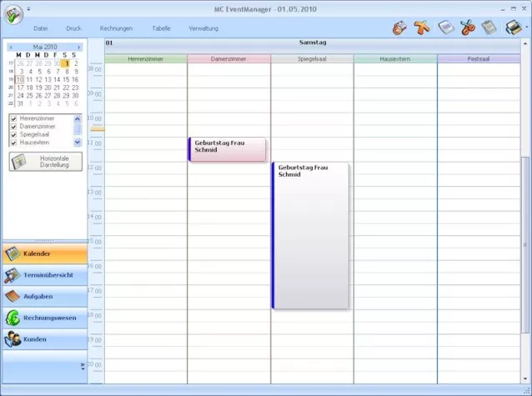Image resolution: width=532 pixels, height=396 pixels.
Task: Click the scissors cut icon
Action: click(x=467, y=28)
